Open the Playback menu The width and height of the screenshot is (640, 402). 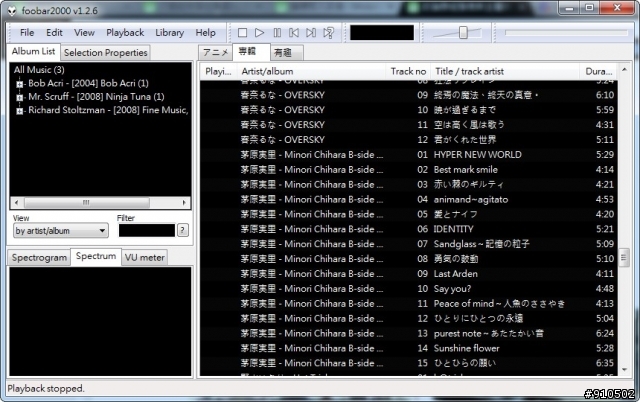(x=125, y=33)
